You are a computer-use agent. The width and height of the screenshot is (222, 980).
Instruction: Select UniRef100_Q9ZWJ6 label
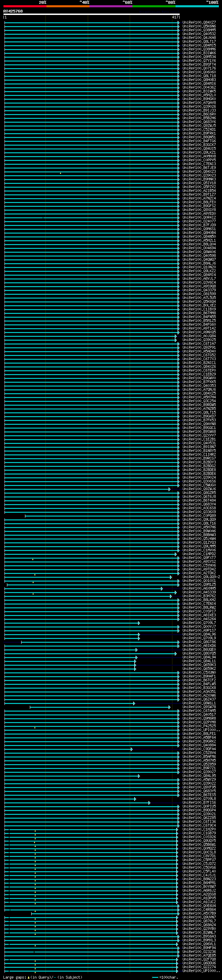[x=199, y=489]
